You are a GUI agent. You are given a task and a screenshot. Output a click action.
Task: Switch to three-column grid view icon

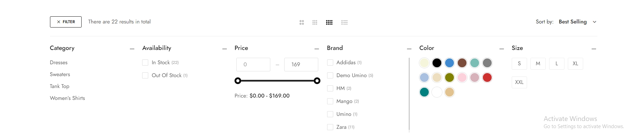(315, 22)
